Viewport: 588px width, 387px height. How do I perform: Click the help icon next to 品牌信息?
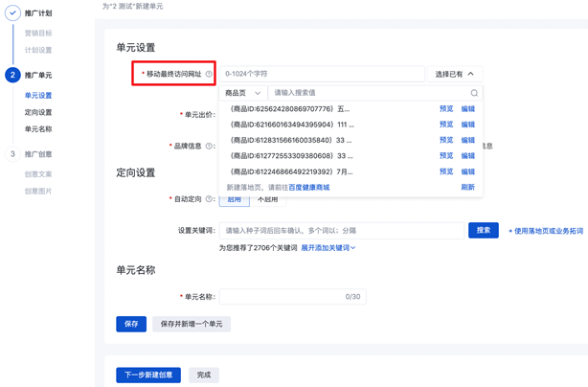pos(209,147)
